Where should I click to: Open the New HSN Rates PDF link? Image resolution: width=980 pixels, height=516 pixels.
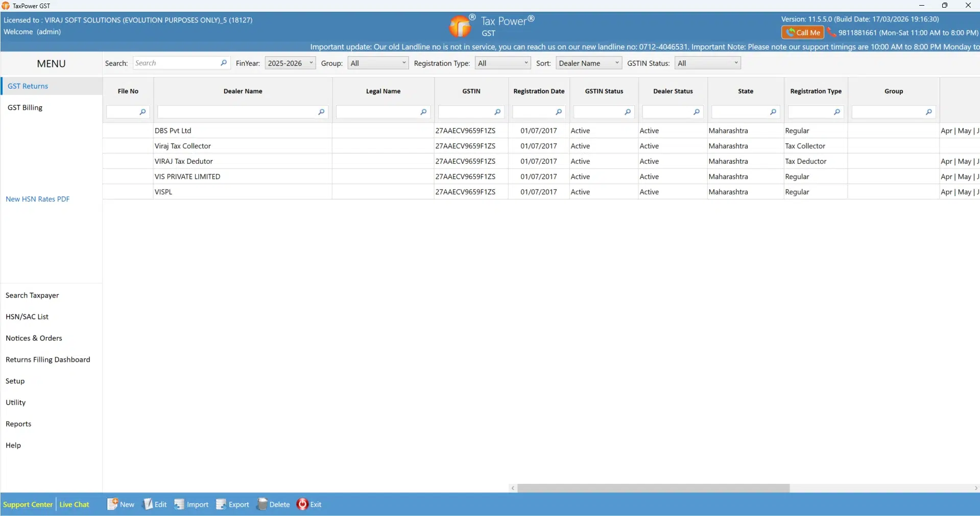[x=38, y=199]
